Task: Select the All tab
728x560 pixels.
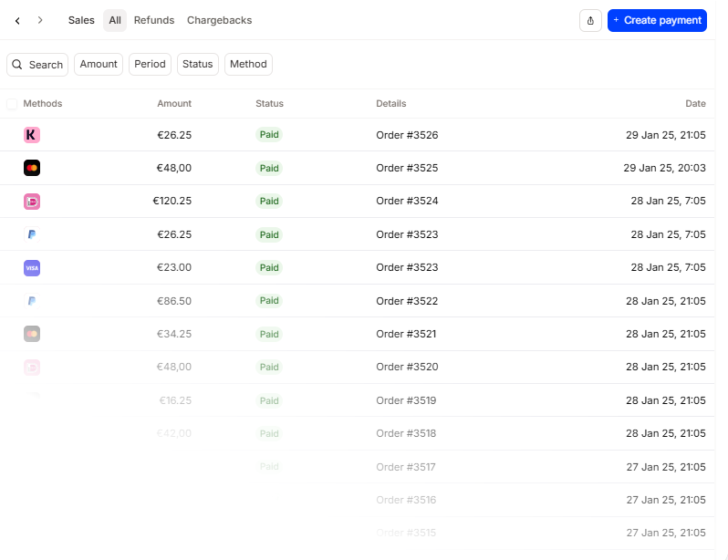Action: point(115,20)
